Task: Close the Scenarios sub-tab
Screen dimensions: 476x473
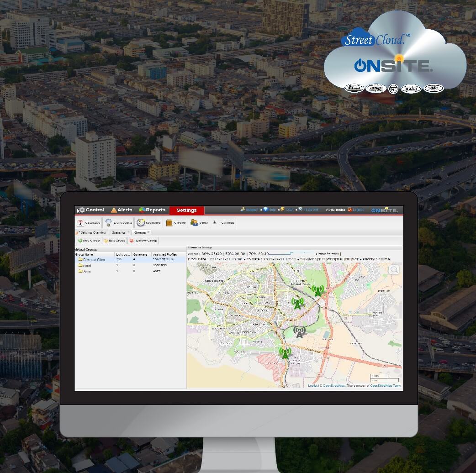Action: [128, 232]
